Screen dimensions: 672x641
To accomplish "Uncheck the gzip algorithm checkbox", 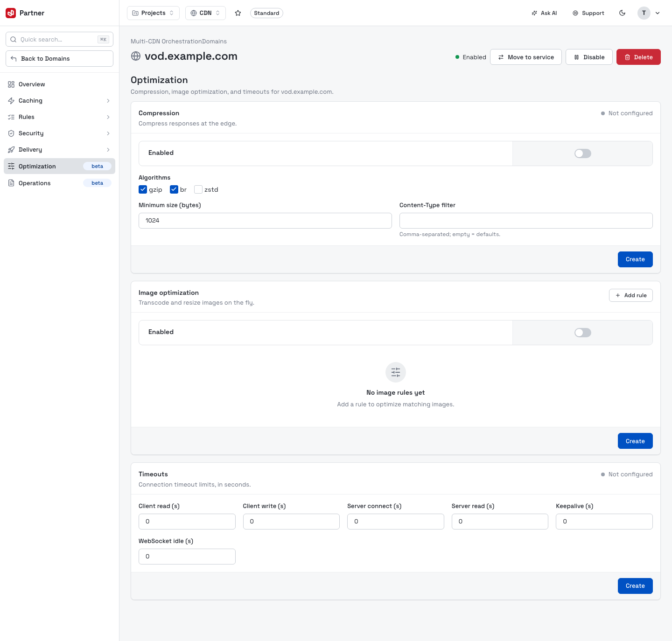I will click(143, 189).
